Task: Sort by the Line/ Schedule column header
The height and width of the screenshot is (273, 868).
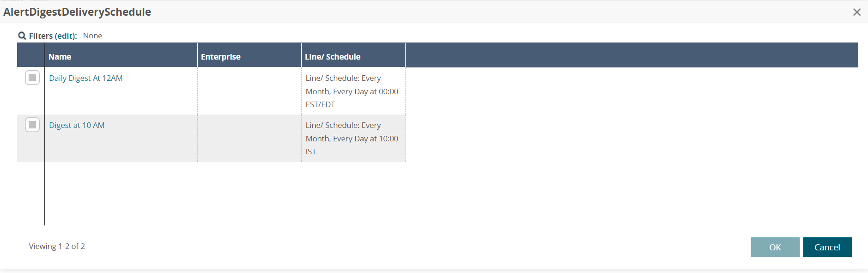Action: (332, 57)
